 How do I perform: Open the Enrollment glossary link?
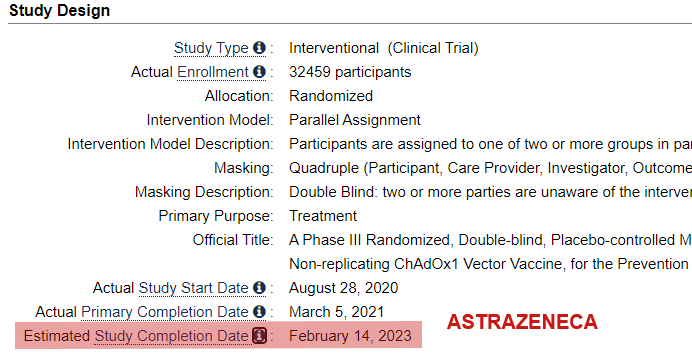pos(213,71)
